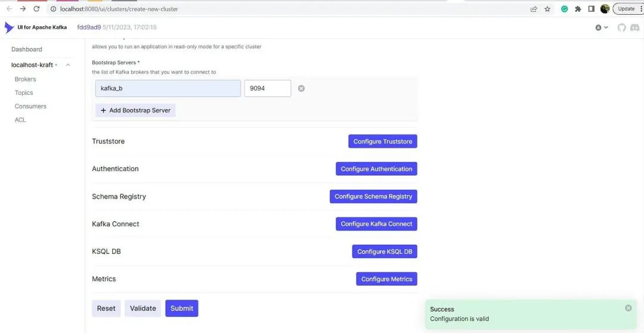The width and height of the screenshot is (644, 333).
Task: Click Configure Truststore button
Action: 383,141
